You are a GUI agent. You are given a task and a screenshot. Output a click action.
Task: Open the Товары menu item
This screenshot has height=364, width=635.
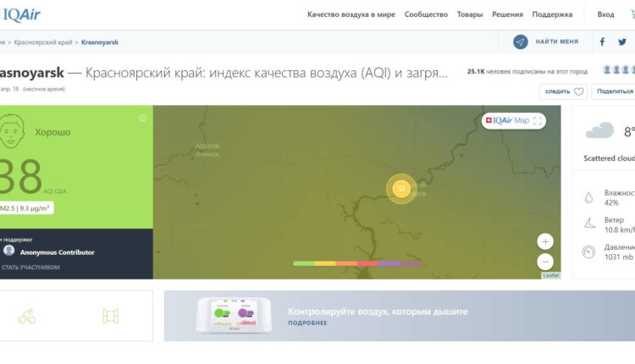(470, 14)
